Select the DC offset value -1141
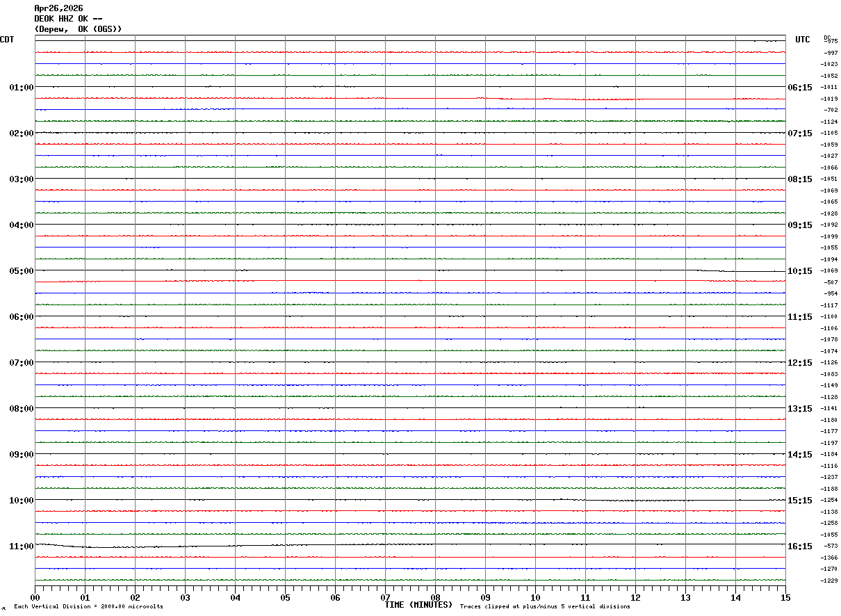 (830, 409)
